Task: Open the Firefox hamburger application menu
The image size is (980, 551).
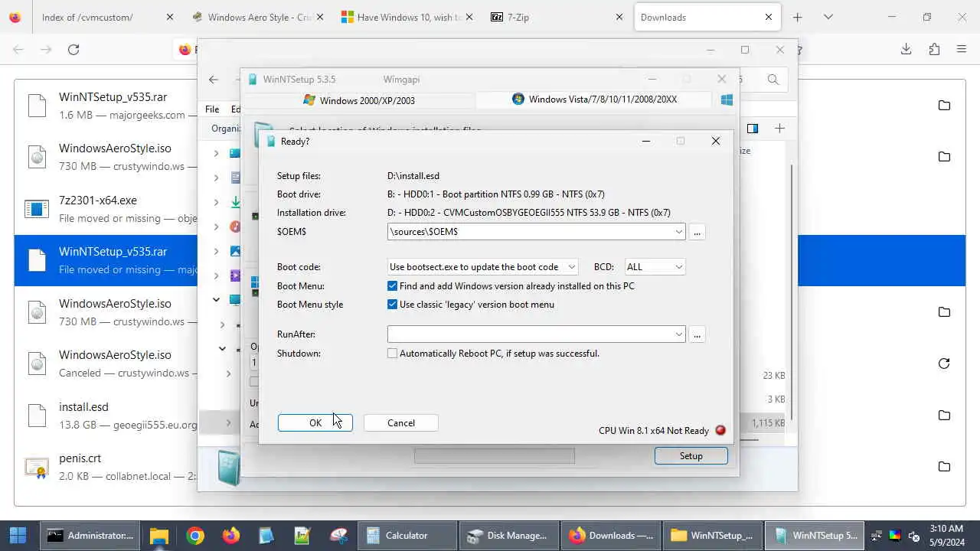Action: [962, 49]
